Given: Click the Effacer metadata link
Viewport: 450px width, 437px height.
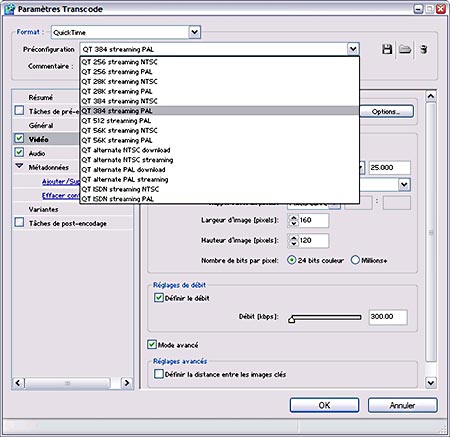Looking at the screenshot, I should (61, 195).
